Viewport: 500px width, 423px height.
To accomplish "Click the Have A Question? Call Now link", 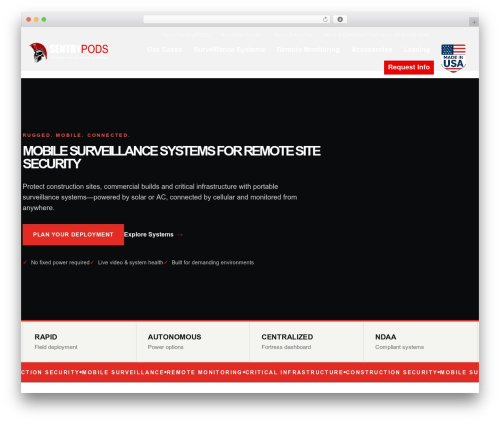I will click(377, 35).
